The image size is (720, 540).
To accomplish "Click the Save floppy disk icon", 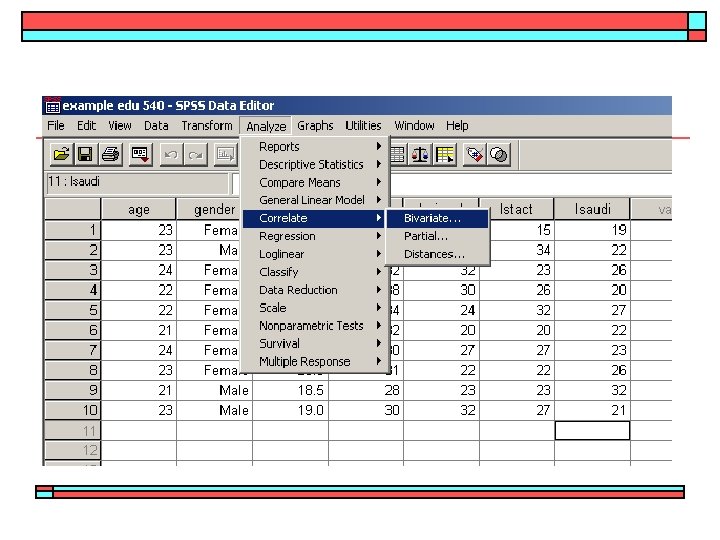I will click(85, 154).
